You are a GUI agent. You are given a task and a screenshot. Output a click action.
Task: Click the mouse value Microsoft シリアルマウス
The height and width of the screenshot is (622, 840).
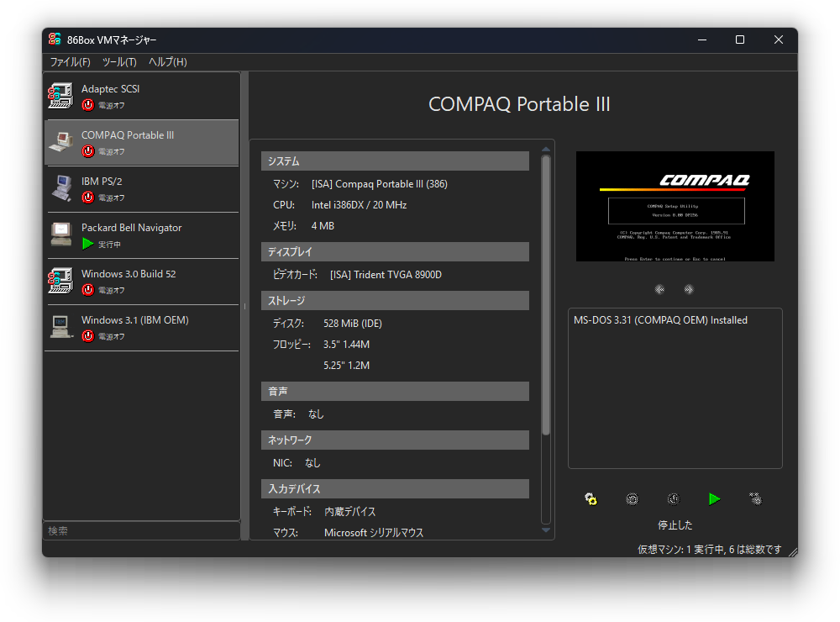(x=374, y=532)
